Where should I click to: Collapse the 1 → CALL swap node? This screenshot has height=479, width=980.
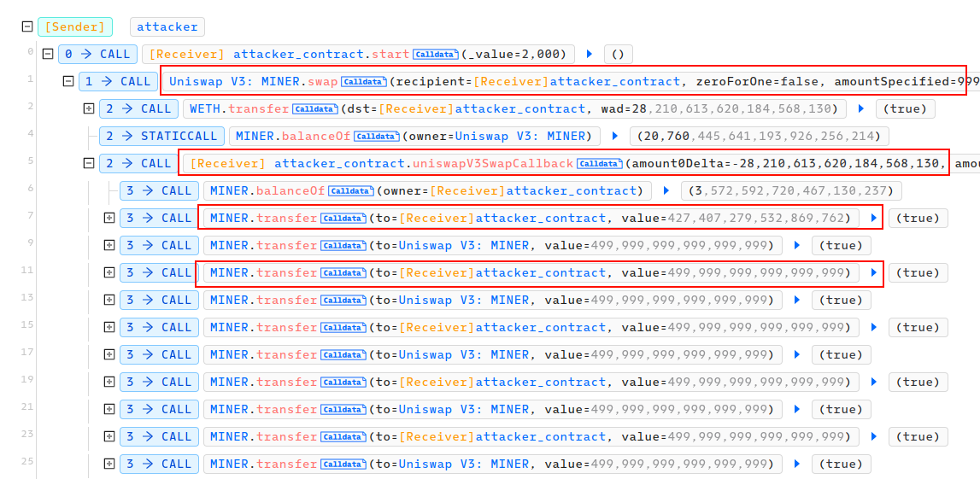(68, 81)
